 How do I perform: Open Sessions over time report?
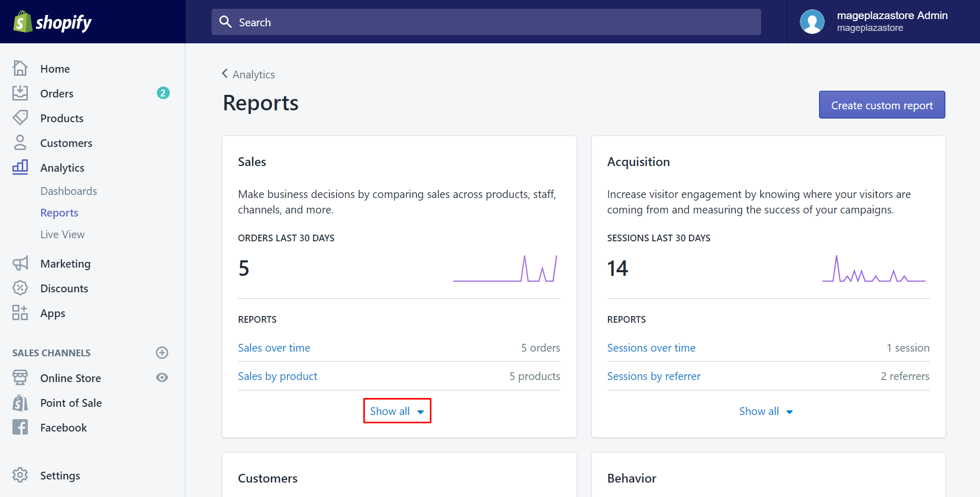[651, 347]
